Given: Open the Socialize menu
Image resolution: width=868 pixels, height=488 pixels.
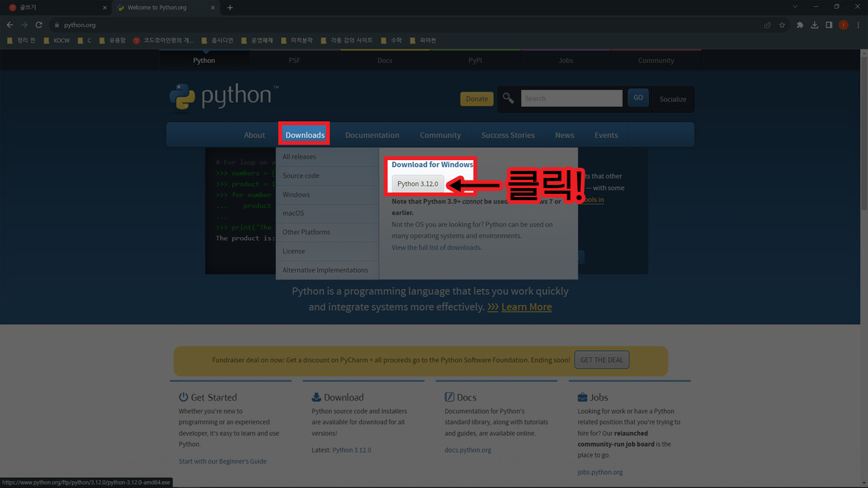Looking at the screenshot, I should click(x=673, y=99).
